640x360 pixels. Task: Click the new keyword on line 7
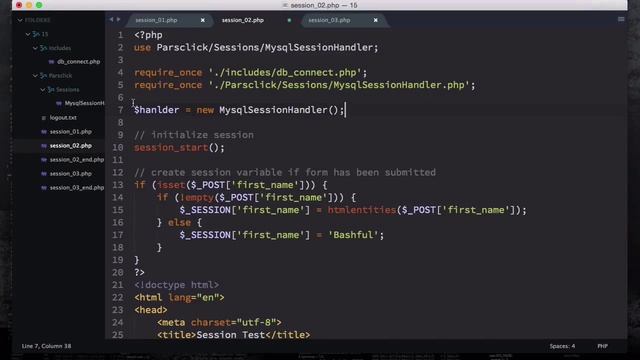pos(205,110)
